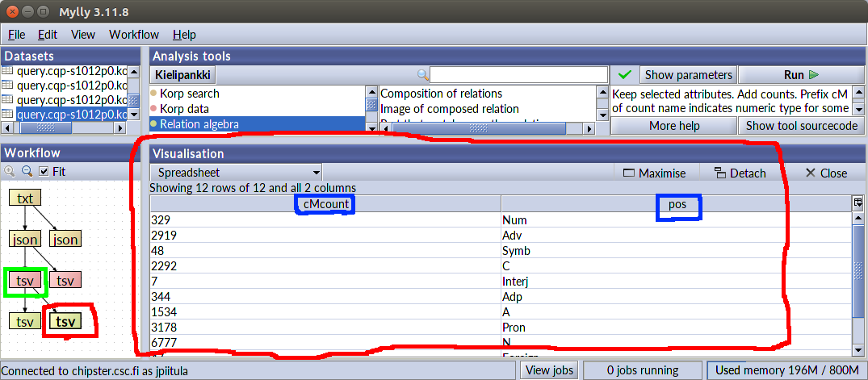Click the search magnifier icon in Analysis tools
Screen dimensions: 868x380
pyautogui.click(x=422, y=75)
